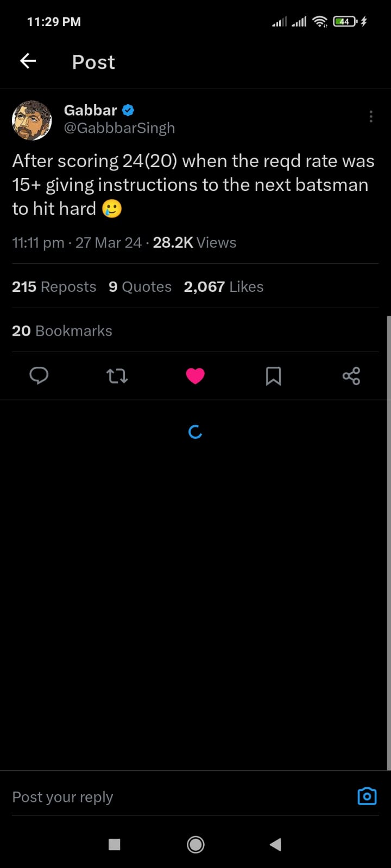
Task: Tap the reply speech bubble icon
Action: pos(39,375)
